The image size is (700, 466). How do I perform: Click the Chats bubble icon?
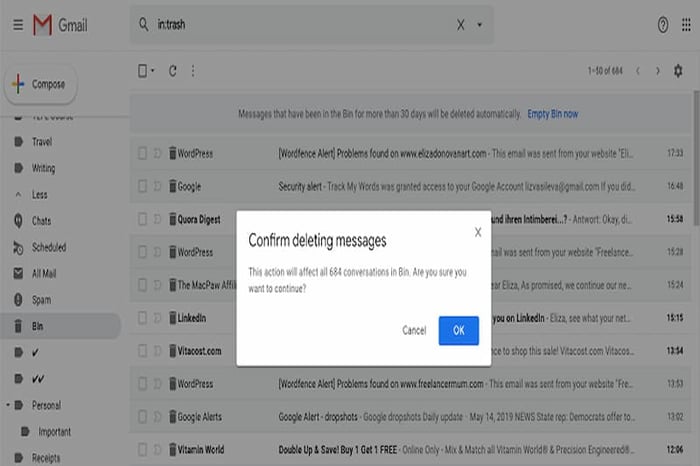[x=18, y=221]
